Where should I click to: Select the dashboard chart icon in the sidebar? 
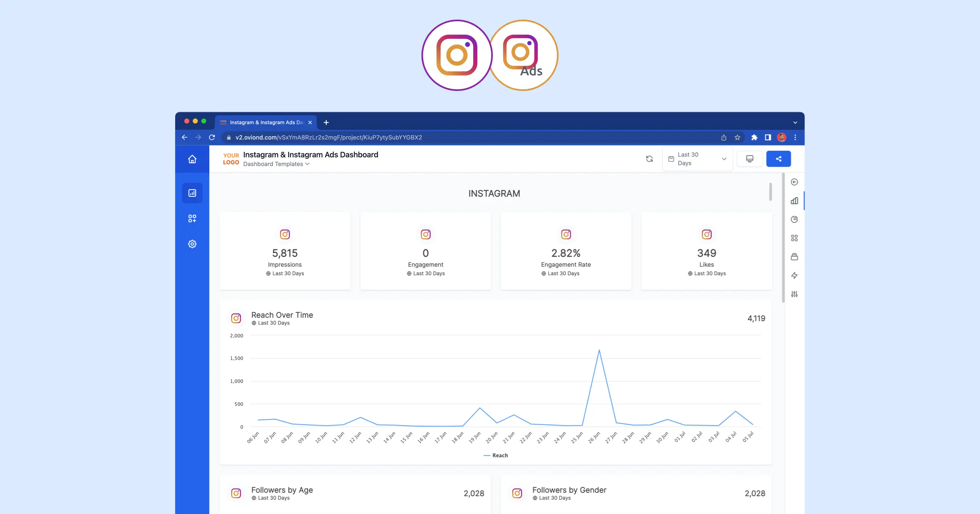192,193
